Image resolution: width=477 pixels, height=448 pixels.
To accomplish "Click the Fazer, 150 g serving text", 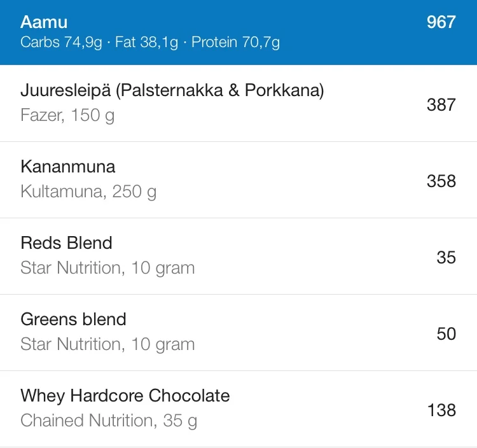I will pyautogui.click(x=67, y=116).
